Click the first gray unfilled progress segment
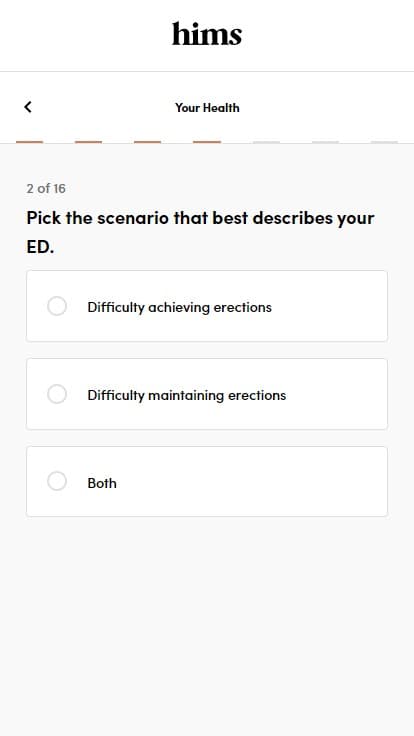414x736 pixels. pos(266,142)
